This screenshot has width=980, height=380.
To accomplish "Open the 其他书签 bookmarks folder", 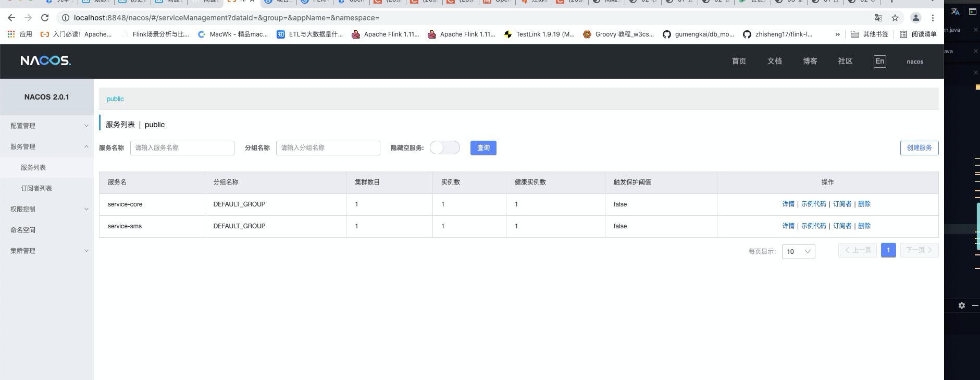I will tap(870, 34).
